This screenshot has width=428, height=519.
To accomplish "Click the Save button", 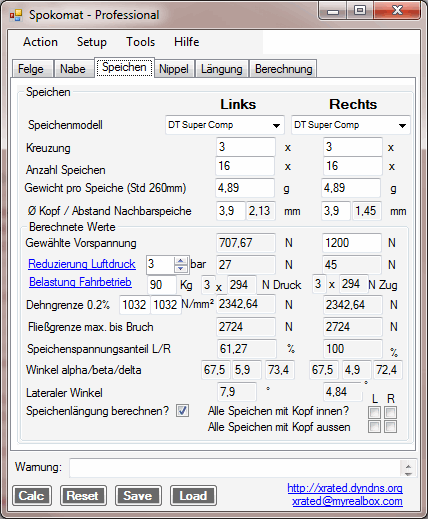I will [138, 496].
